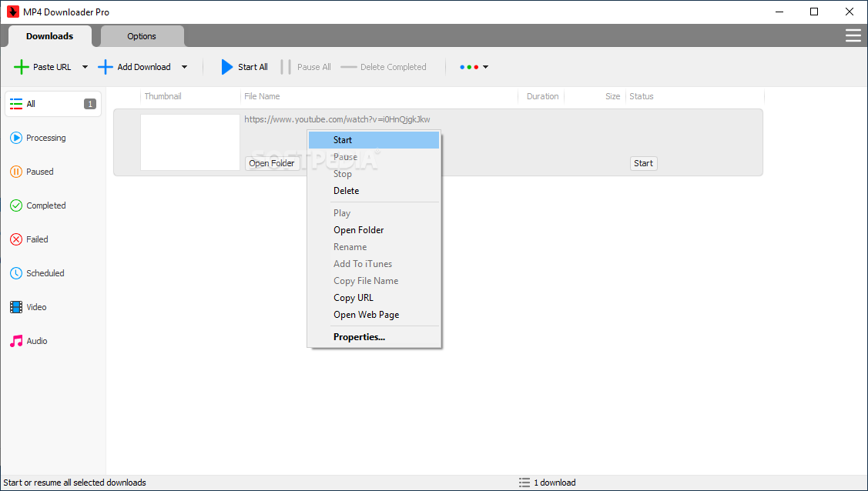The width and height of the screenshot is (868, 491).
Task: Expand the Add Download dropdown arrow
Action: pos(184,67)
